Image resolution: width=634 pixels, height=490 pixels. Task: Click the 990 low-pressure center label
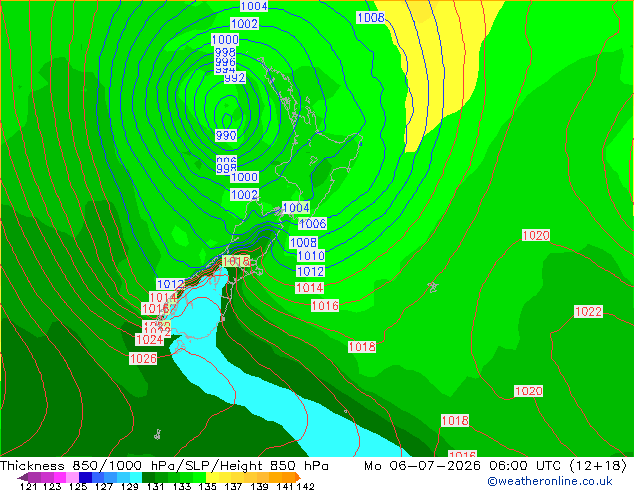point(226,135)
